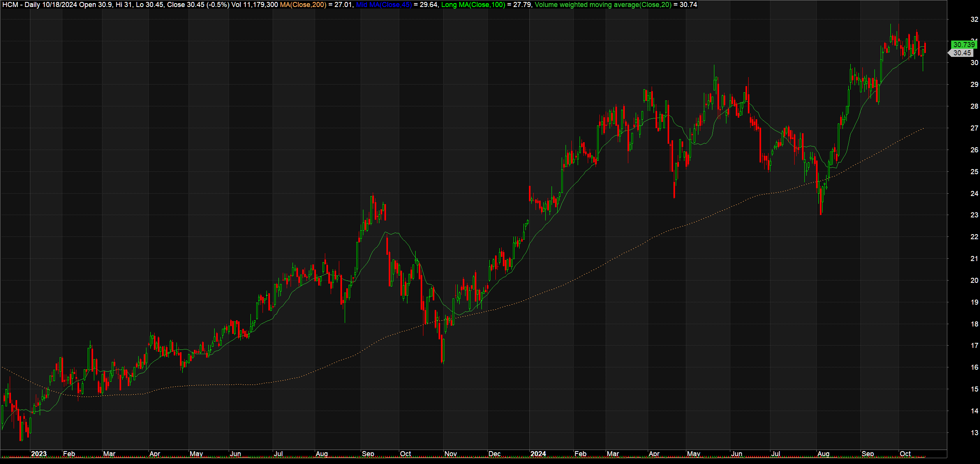
Task: Click the orange MA(Close,200) label in title
Action: pyautogui.click(x=303, y=5)
